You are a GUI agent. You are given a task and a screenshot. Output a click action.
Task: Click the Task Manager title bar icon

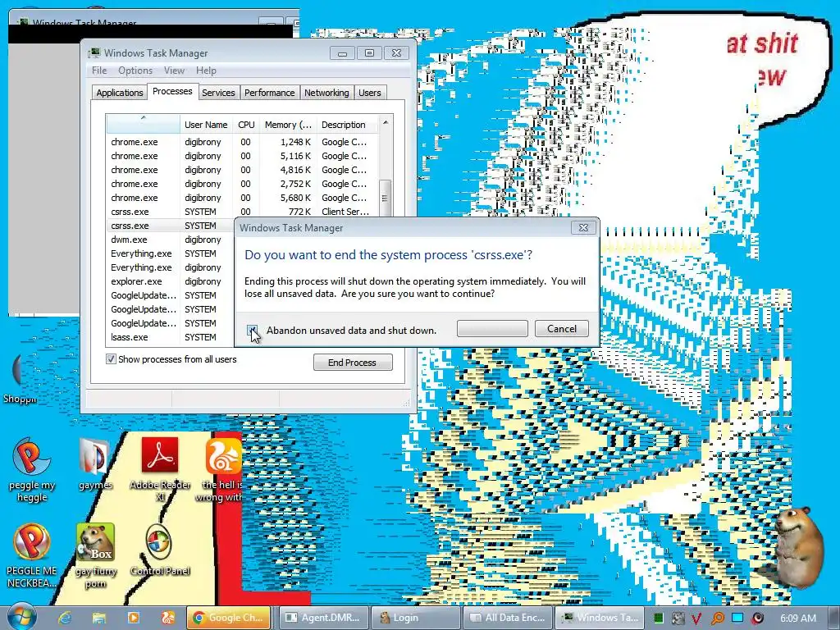click(x=94, y=52)
